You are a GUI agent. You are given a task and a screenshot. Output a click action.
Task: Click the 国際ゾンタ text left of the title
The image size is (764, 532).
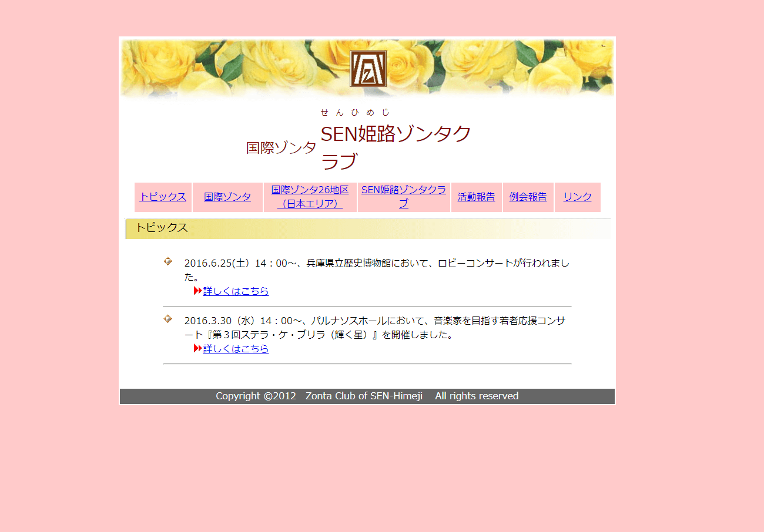click(281, 148)
